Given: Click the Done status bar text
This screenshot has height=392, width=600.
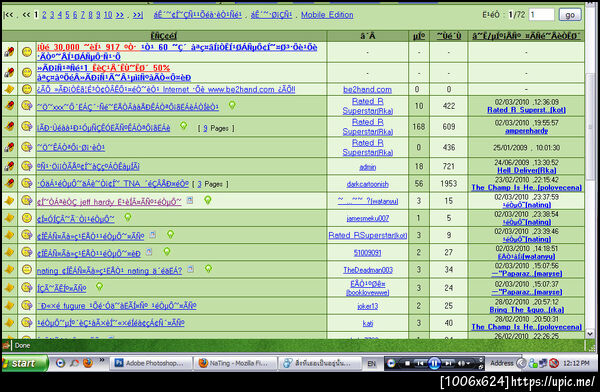Looking at the screenshot, I should [22, 345].
